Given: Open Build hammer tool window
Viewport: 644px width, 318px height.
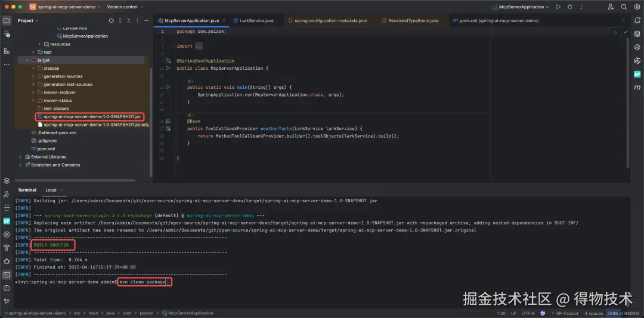Looking at the screenshot, I should coord(7,248).
